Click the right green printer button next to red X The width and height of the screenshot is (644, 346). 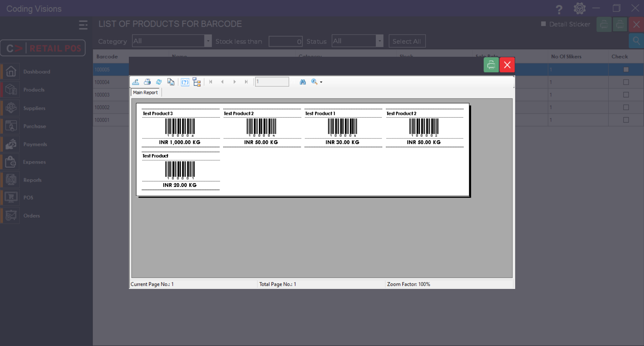tap(620, 25)
